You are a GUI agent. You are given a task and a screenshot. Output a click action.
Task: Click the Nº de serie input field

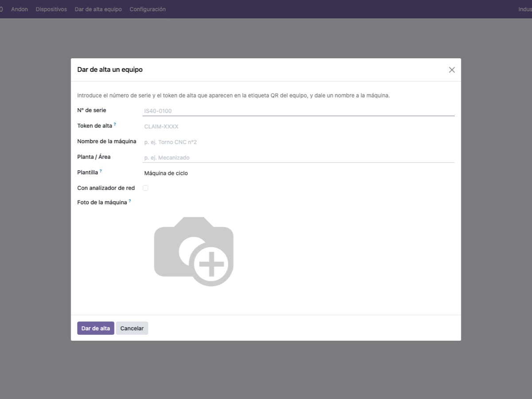pos(298,111)
